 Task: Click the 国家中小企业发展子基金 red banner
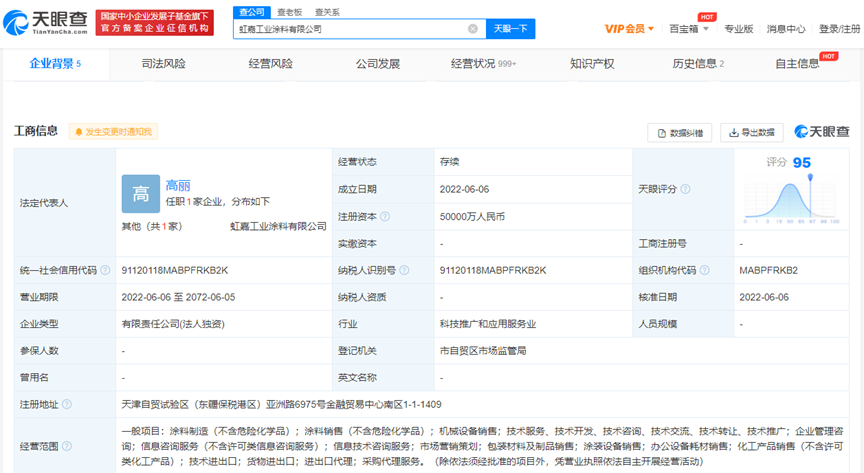[155, 23]
